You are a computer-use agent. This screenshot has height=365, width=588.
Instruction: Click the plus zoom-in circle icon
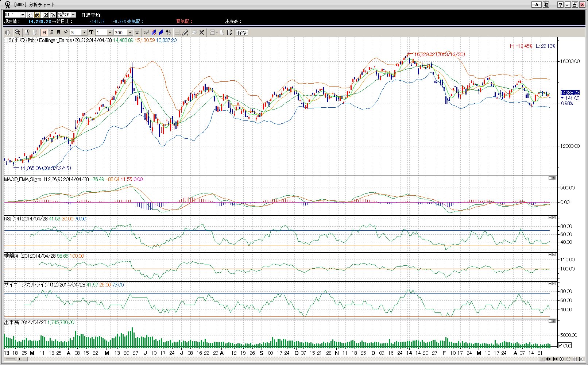[562, 359]
